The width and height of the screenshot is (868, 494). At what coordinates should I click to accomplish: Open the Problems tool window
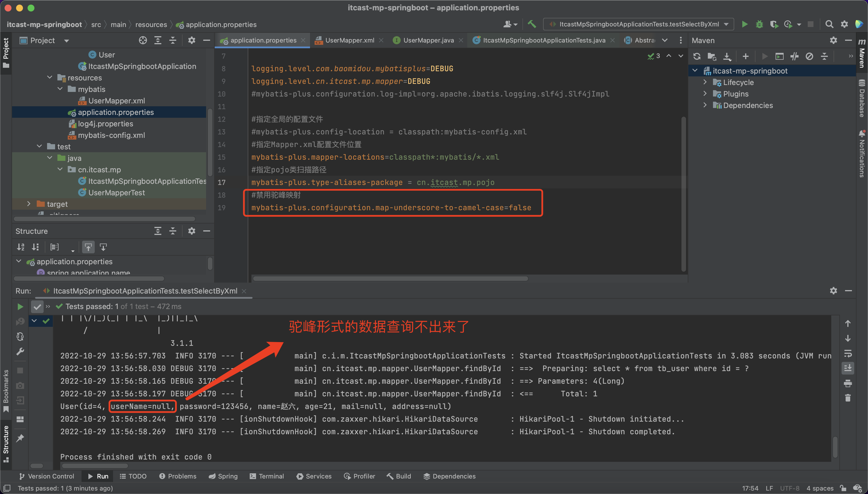tap(178, 476)
